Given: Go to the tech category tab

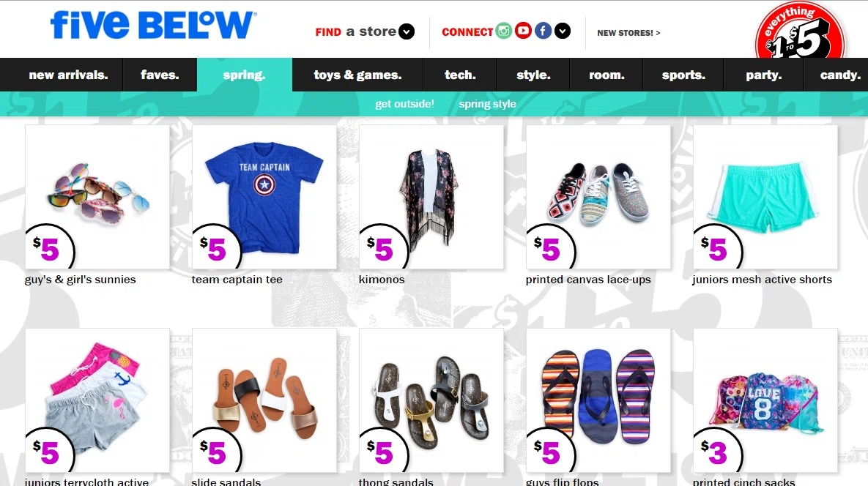Looking at the screenshot, I should [x=460, y=75].
